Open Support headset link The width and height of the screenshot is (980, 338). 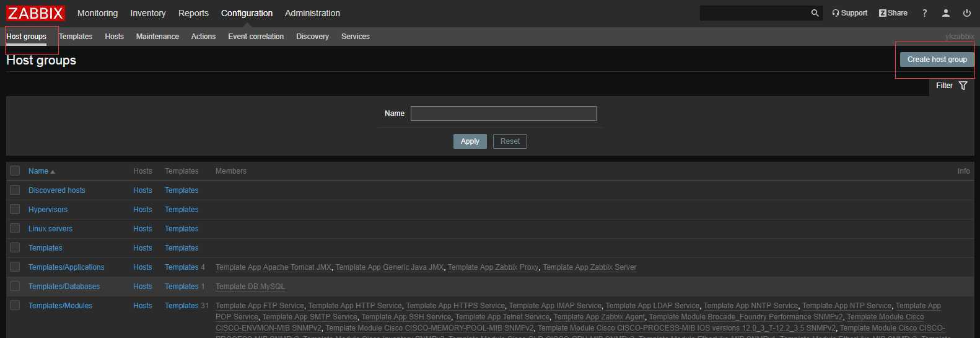(849, 13)
